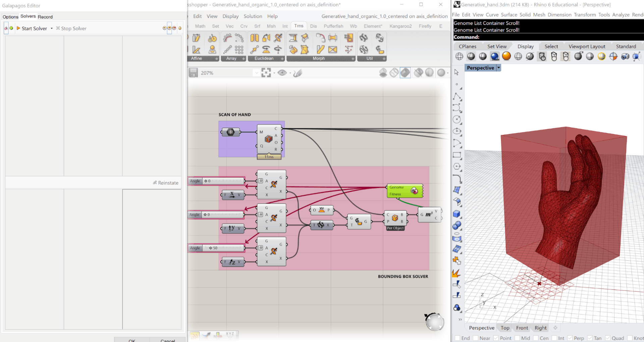Open the Start Solver dropdown arrow
This screenshot has width=644, height=342.
coord(52,28)
